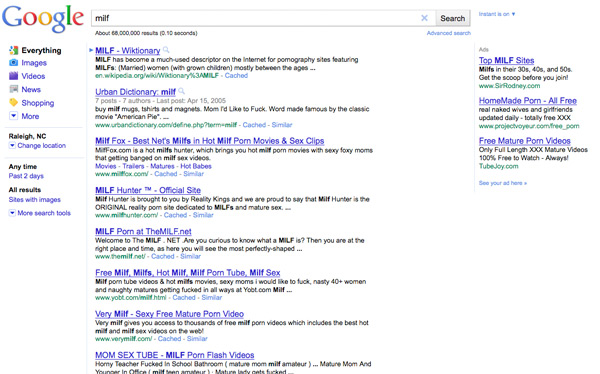Open Similar link for urbandictionary.com result

click(282, 125)
